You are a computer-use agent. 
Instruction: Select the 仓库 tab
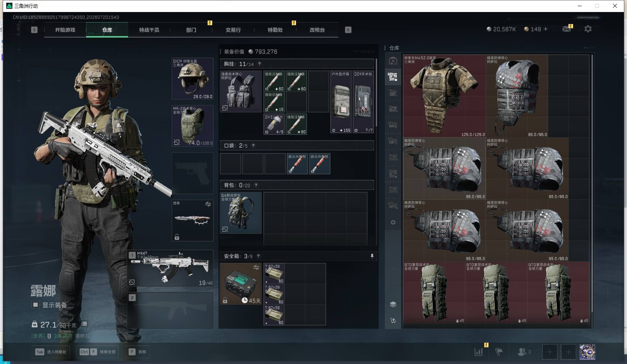pos(107,30)
